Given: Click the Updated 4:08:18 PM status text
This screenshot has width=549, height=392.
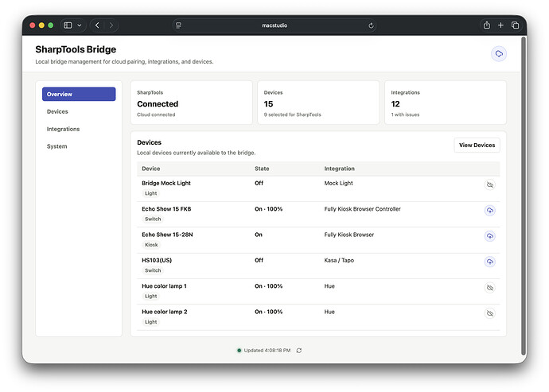Looking at the screenshot, I should pos(267,351).
